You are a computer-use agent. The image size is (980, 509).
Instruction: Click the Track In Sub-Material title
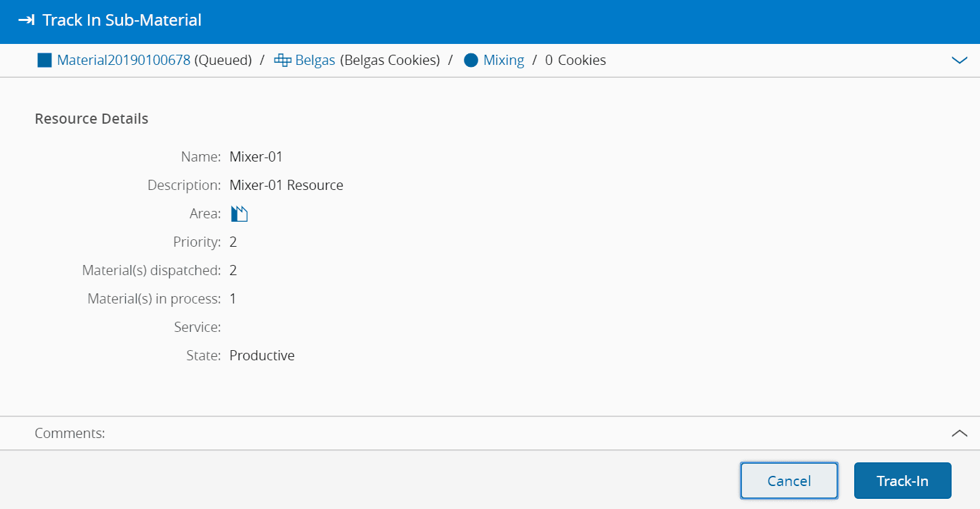coord(122,20)
